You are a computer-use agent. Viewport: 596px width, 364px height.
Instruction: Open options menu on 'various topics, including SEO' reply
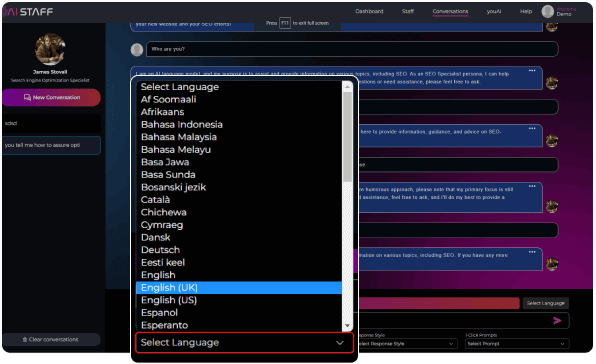coord(532,252)
